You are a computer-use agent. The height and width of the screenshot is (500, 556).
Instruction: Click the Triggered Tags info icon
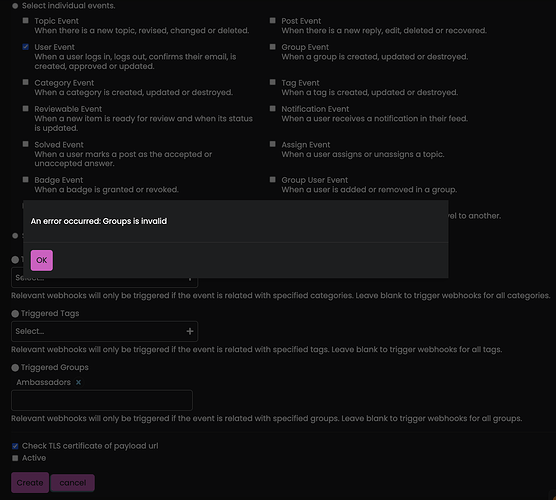point(15,314)
